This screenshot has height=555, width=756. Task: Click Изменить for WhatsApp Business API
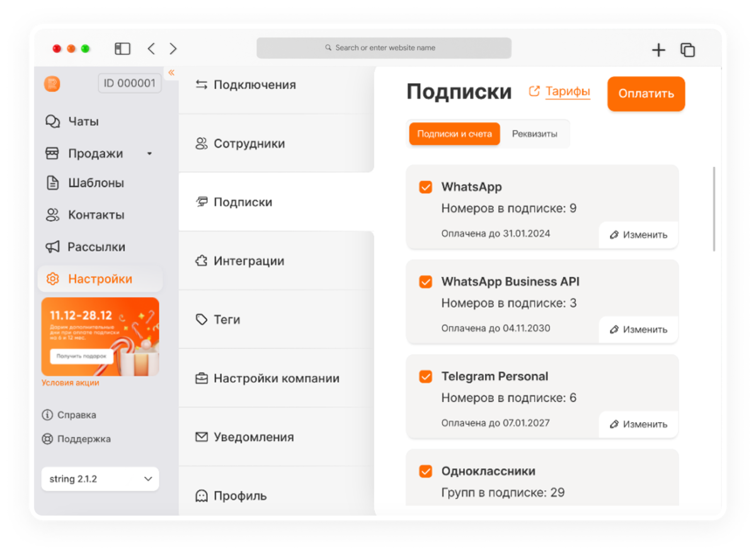(x=638, y=329)
